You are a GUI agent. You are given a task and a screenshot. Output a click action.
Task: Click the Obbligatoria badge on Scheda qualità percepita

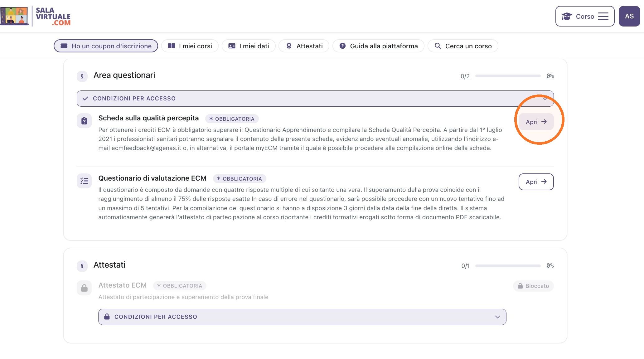[232, 119]
